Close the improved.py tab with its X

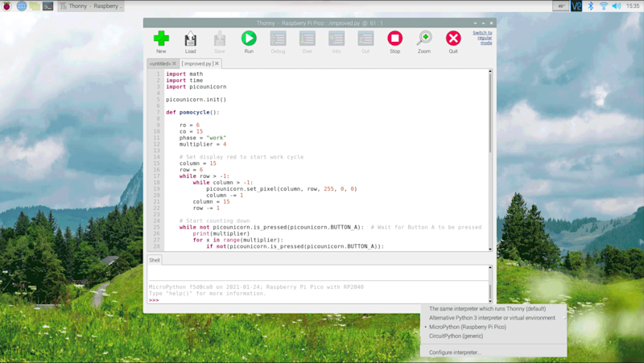click(217, 64)
